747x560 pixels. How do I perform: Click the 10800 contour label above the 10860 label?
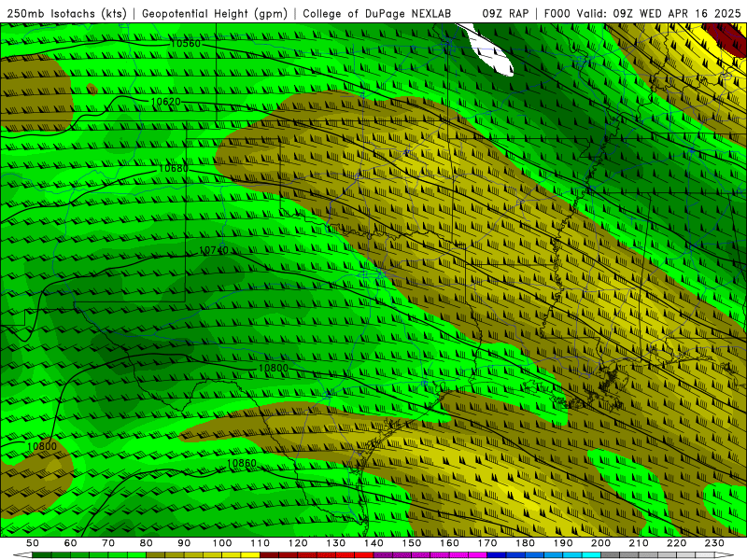274,368
